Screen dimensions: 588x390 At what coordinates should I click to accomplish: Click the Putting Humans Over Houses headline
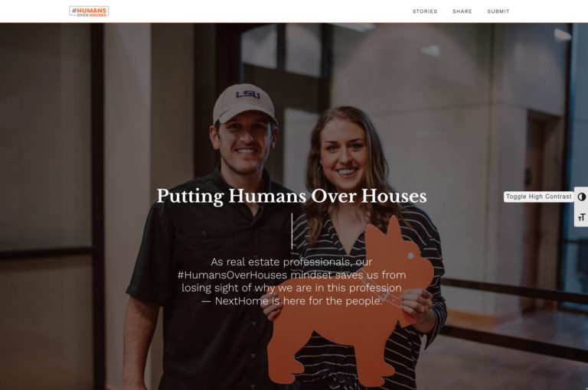tap(292, 197)
